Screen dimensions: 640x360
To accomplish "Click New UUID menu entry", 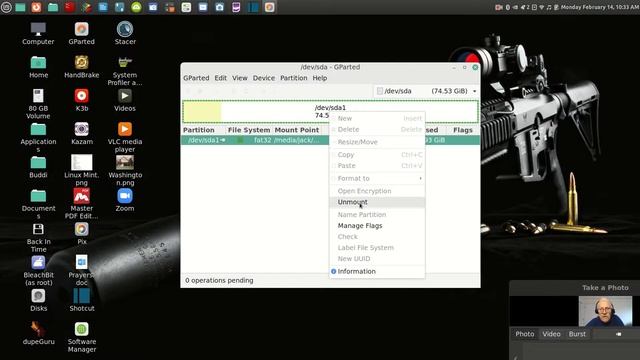I will [x=377, y=259].
